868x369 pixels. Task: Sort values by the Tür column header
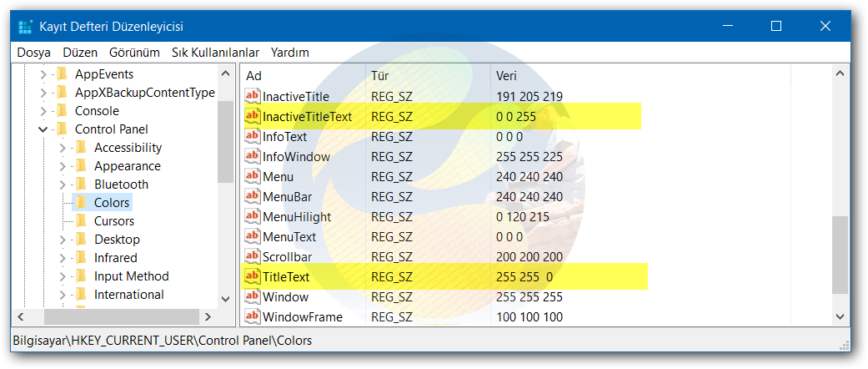tap(428, 75)
